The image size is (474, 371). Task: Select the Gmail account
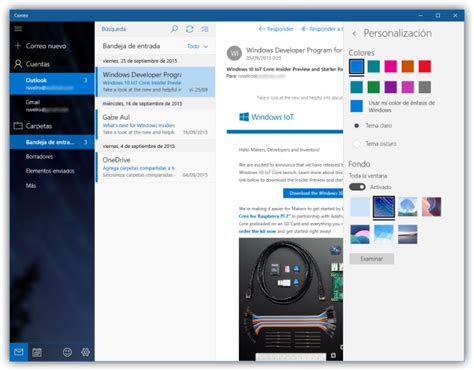pyautogui.click(x=52, y=105)
